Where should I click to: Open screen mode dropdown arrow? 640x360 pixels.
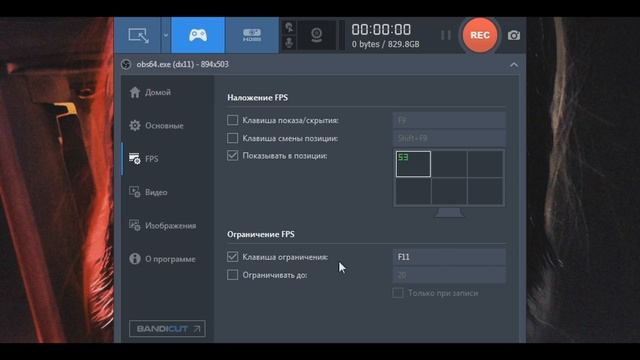coord(166,35)
